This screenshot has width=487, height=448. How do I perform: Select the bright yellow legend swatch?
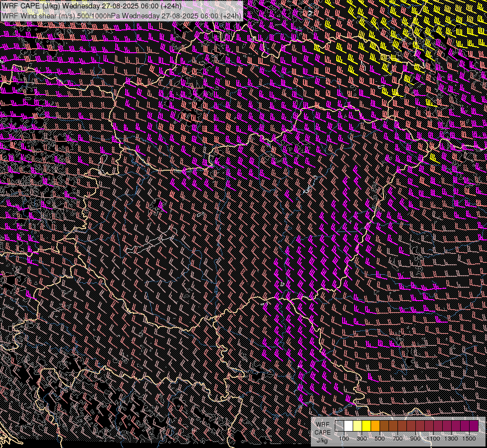[367, 426]
